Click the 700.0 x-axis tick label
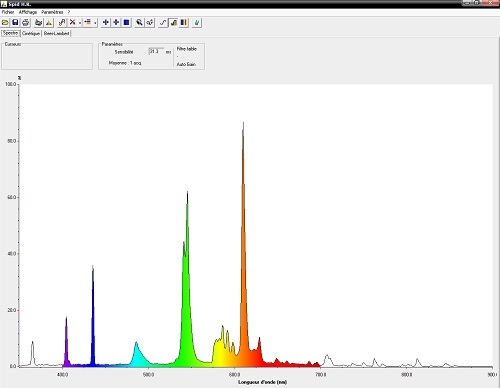The image size is (500, 388). (320, 375)
